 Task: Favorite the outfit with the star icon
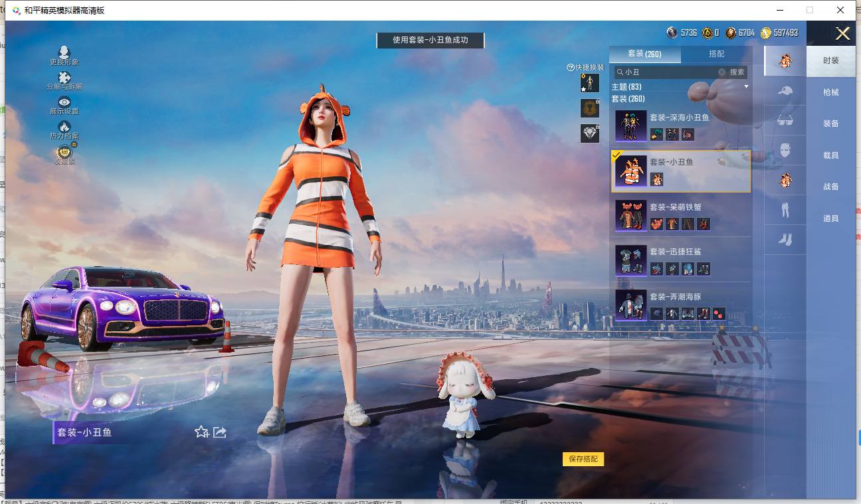(201, 432)
